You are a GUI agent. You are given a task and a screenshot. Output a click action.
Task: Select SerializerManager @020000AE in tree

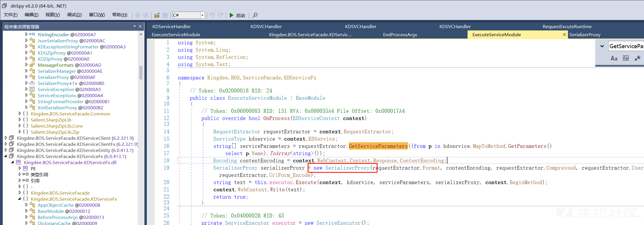click(70, 71)
